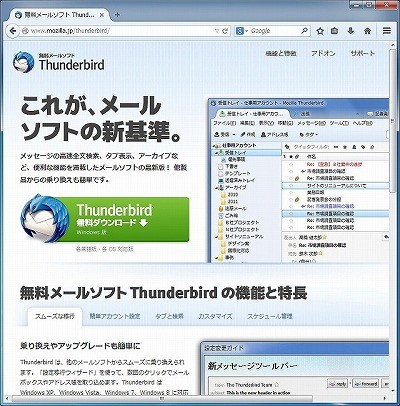Go to the home page icon
400x406 pixels.
coord(367,31)
